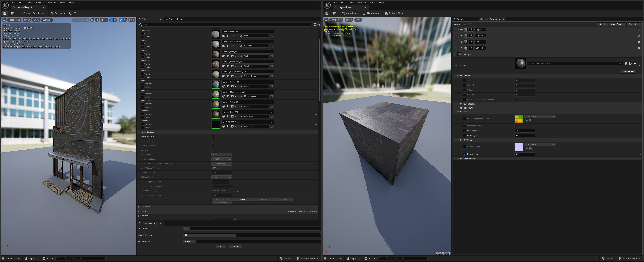The height and width of the screenshot is (262, 644).
Task: Open Tools menu in Layered_Wall_001 window
Action: coord(372,3)
